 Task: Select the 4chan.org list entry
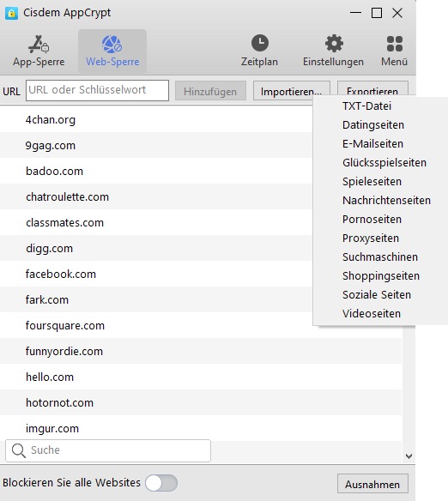click(156, 120)
